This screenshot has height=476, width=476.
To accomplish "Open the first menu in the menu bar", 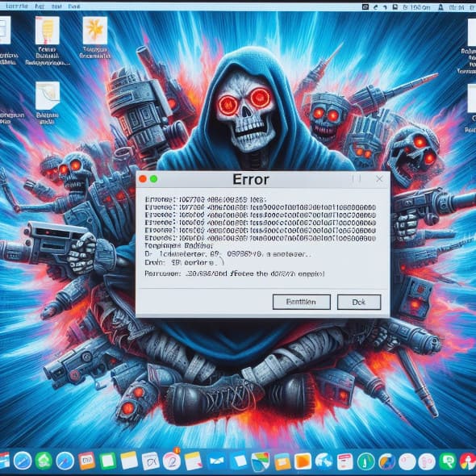I will point(17,6).
